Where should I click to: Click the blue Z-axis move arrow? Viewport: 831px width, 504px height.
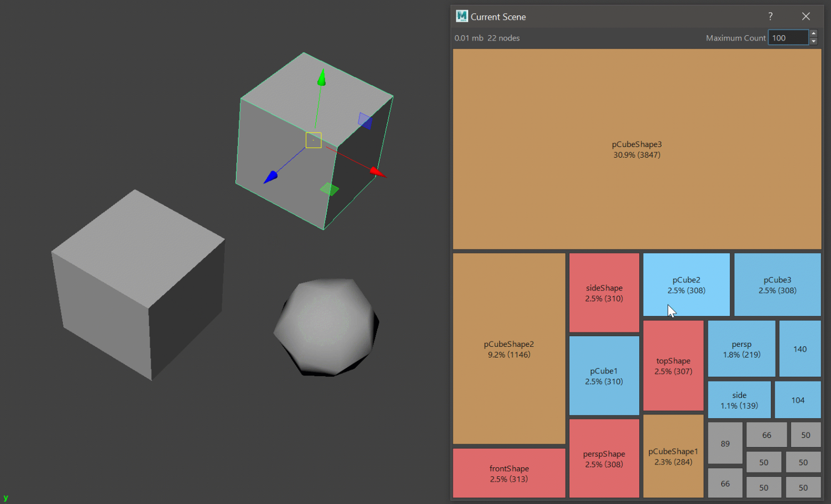[x=271, y=176]
